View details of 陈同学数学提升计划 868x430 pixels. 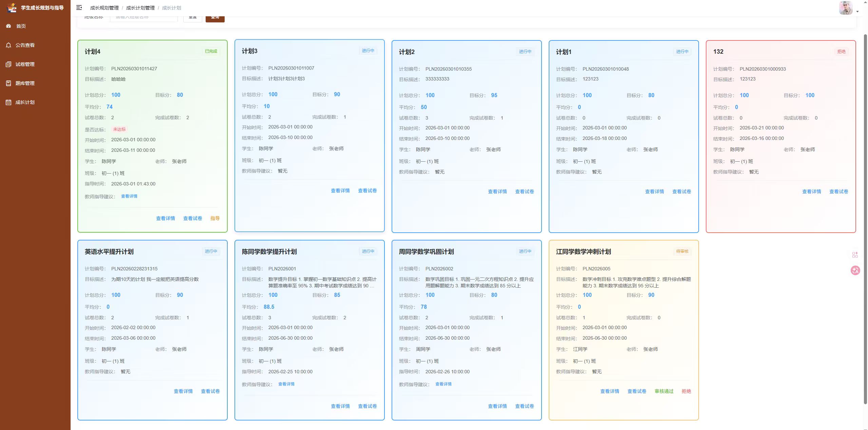tap(340, 406)
